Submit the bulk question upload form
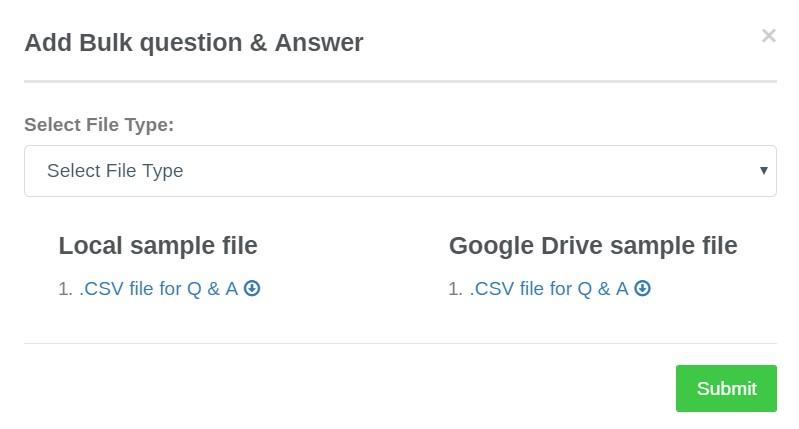The height and width of the screenshot is (429, 799). pyautogui.click(x=726, y=388)
